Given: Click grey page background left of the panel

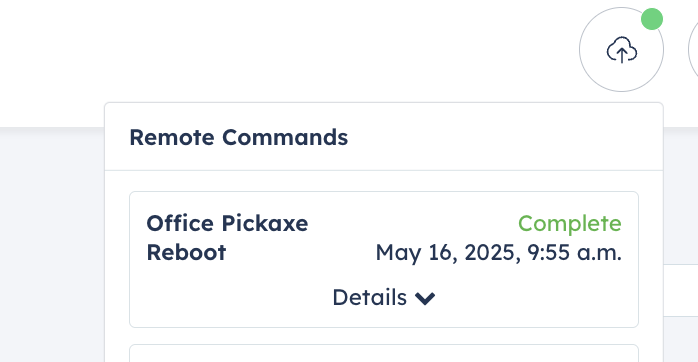Looking at the screenshot, I should coord(52,245).
